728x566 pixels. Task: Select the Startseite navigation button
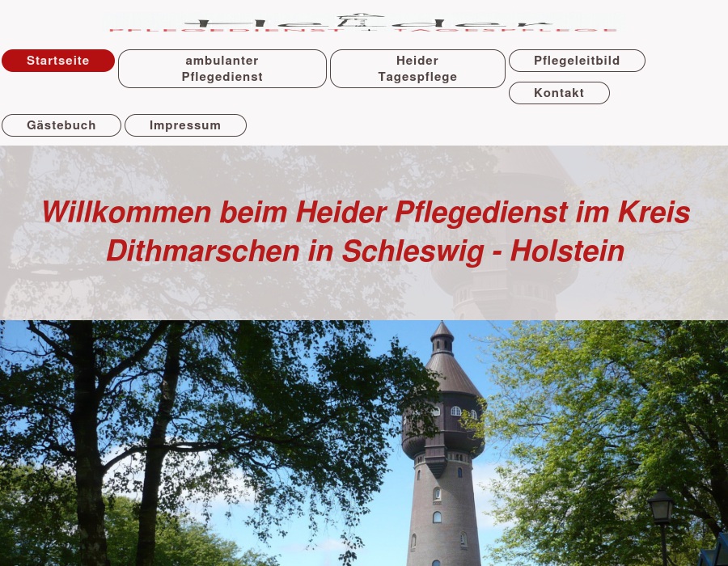coord(57,60)
